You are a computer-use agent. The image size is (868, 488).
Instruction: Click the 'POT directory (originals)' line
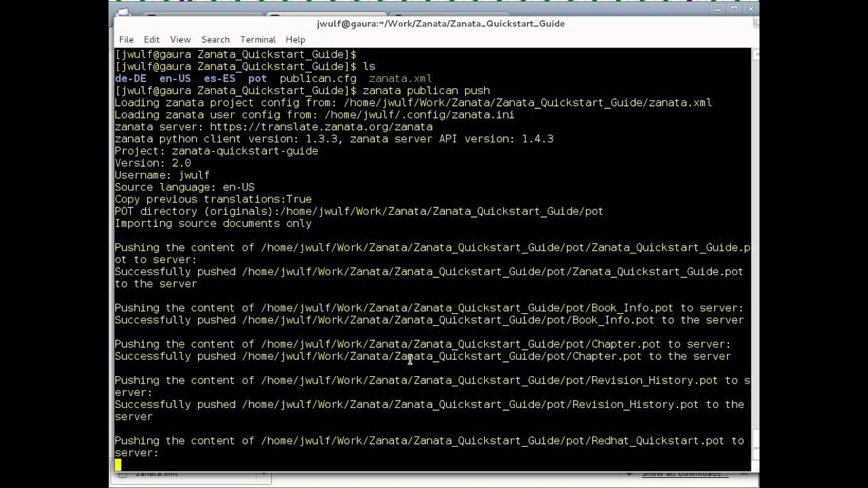click(359, 211)
